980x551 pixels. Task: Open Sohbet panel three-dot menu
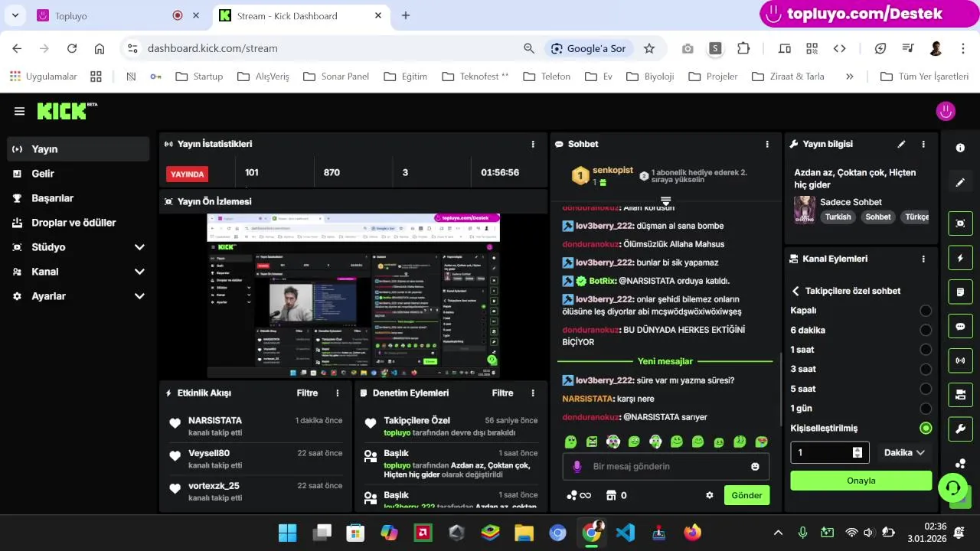(767, 144)
